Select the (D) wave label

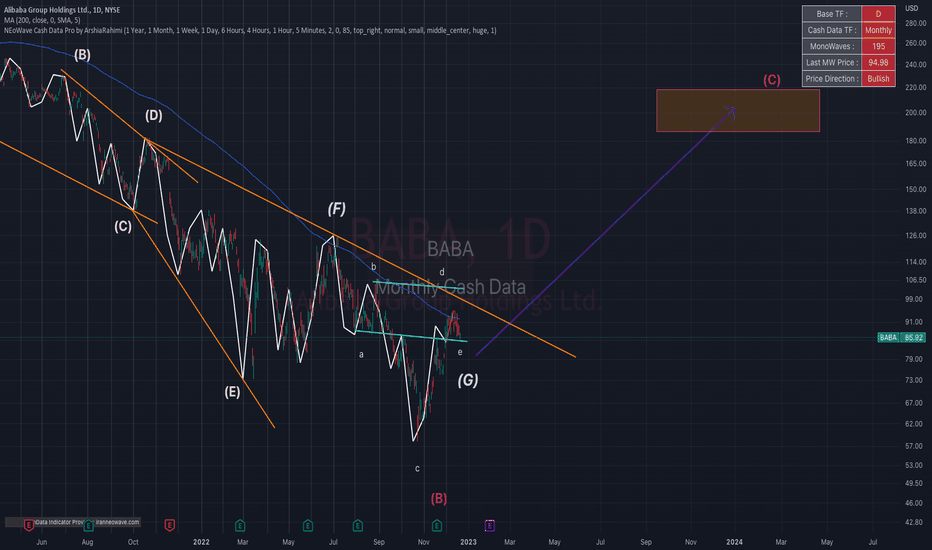click(153, 115)
